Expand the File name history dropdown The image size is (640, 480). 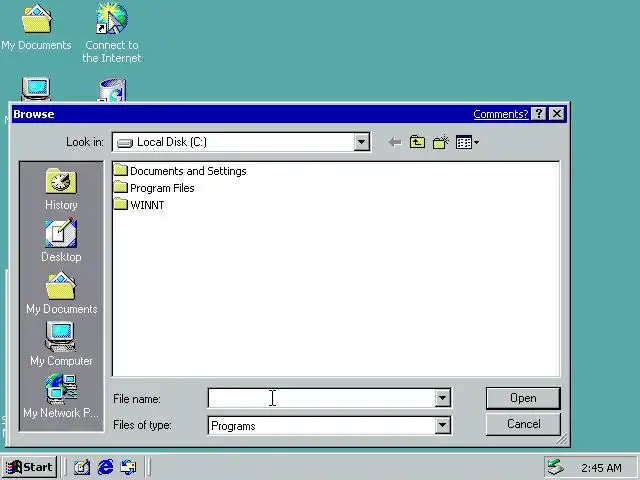pyautogui.click(x=442, y=398)
